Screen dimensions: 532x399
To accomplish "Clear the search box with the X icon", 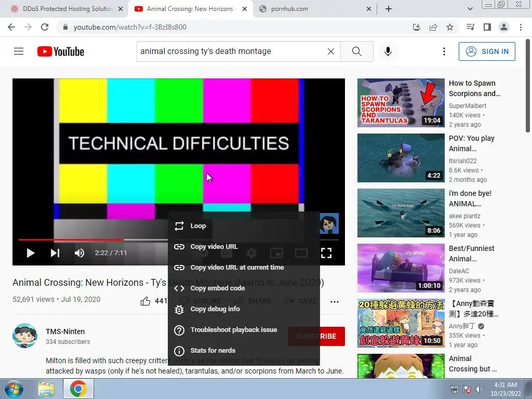I will [331, 51].
